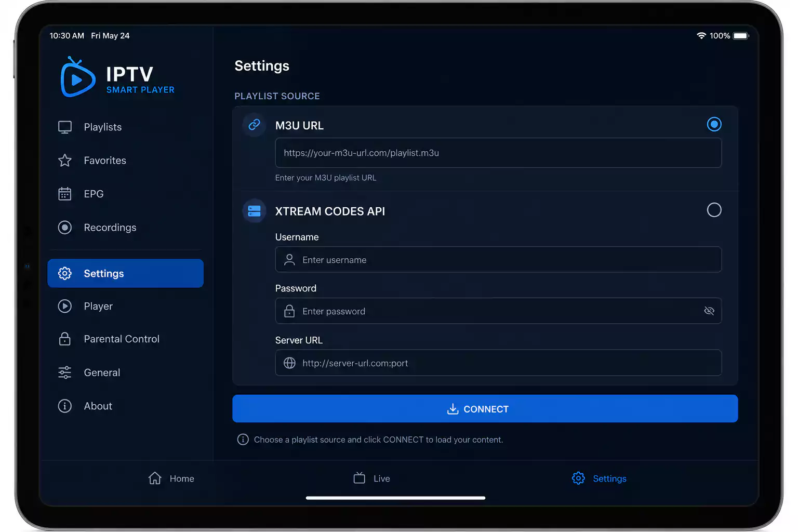Viewport: 798px width, 532px height.
Task: Click the Xtream Codes server icon
Action: [x=254, y=211]
